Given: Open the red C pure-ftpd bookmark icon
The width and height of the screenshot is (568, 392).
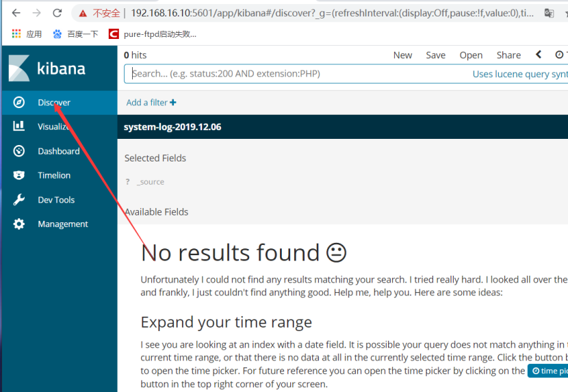Looking at the screenshot, I should coord(114,34).
